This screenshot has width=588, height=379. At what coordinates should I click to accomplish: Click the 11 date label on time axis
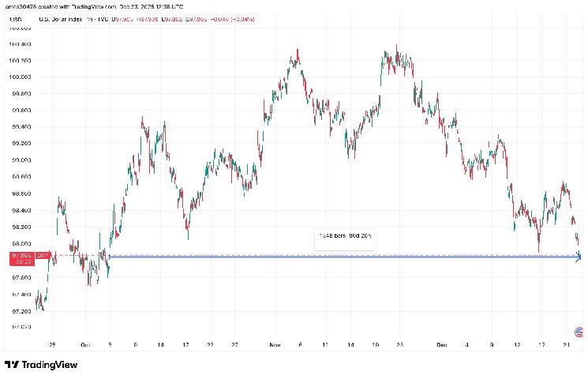[325, 344]
